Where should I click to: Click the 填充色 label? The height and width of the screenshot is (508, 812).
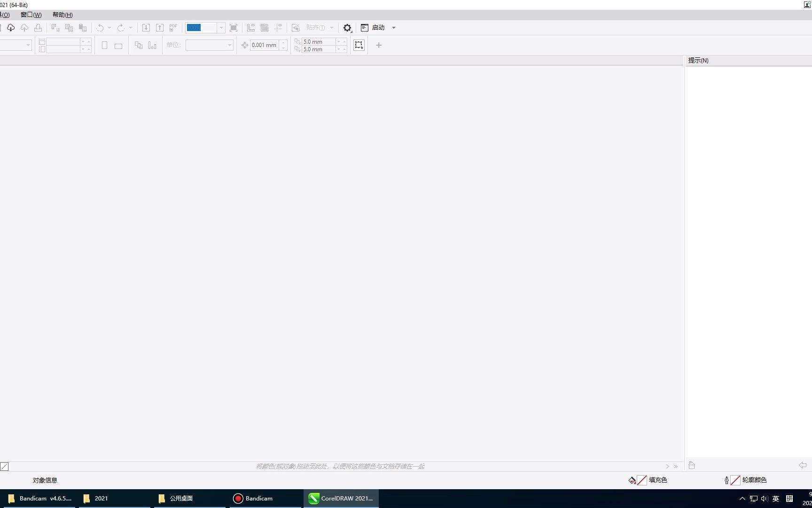658,480
